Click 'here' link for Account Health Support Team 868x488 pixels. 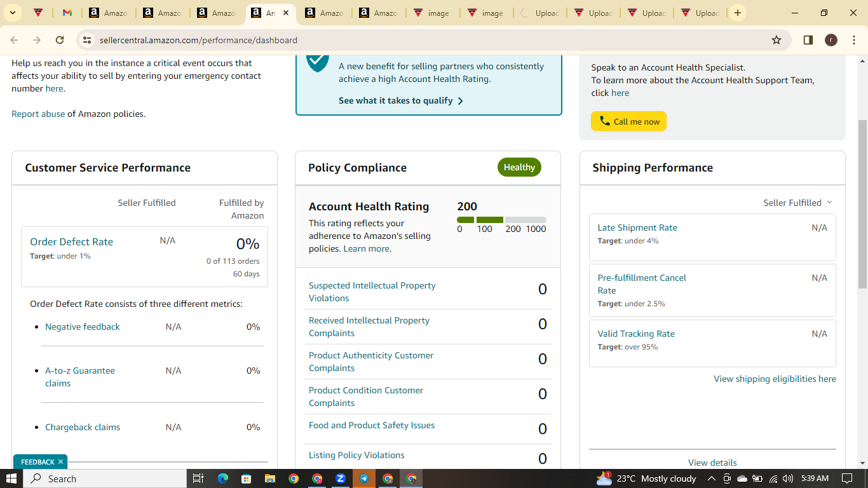click(620, 93)
